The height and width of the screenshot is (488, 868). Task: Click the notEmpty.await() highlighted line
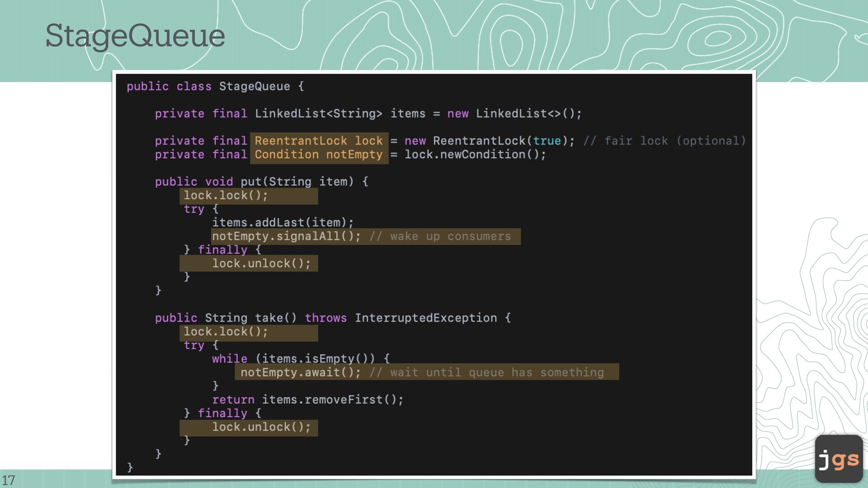pyautogui.click(x=301, y=372)
